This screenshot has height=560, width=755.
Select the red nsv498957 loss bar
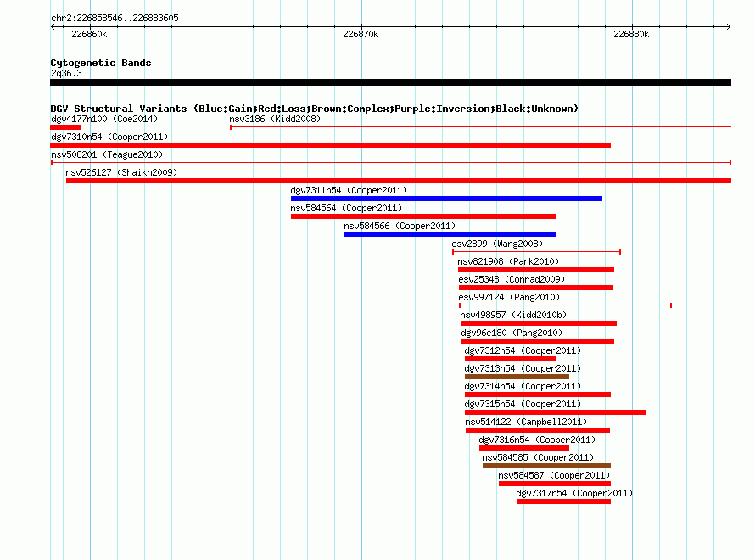coord(539,323)
